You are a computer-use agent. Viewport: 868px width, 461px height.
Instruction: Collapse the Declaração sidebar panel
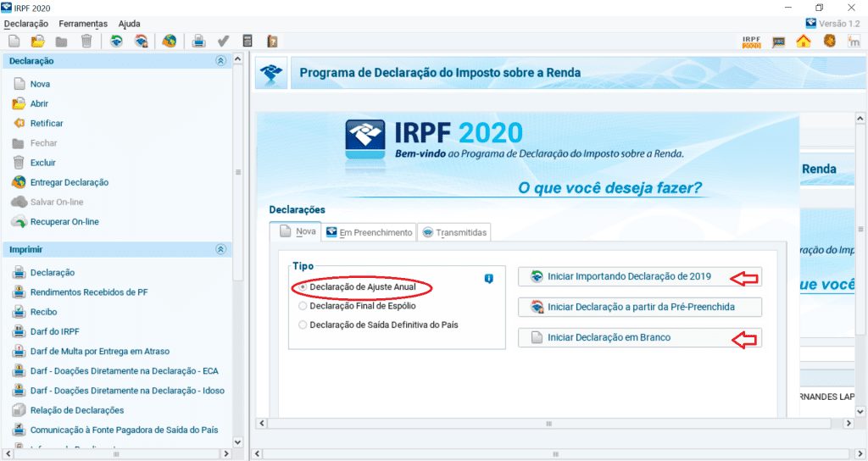[221, 61]
